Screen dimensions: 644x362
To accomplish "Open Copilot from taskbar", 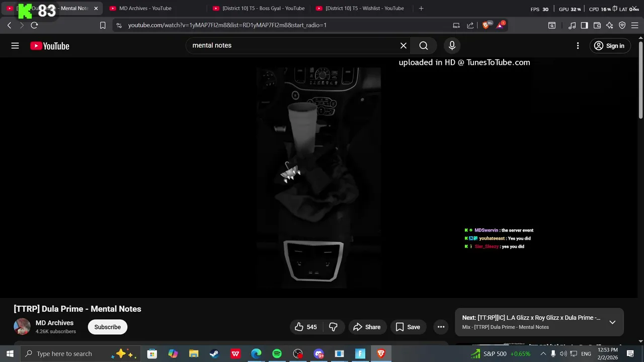I will point(173,354).
